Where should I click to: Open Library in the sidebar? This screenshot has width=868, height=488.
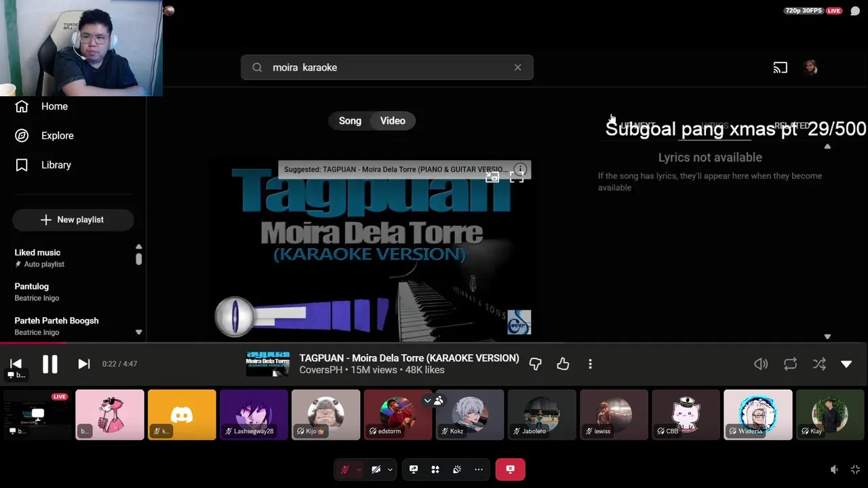click(x=43, y=165)
